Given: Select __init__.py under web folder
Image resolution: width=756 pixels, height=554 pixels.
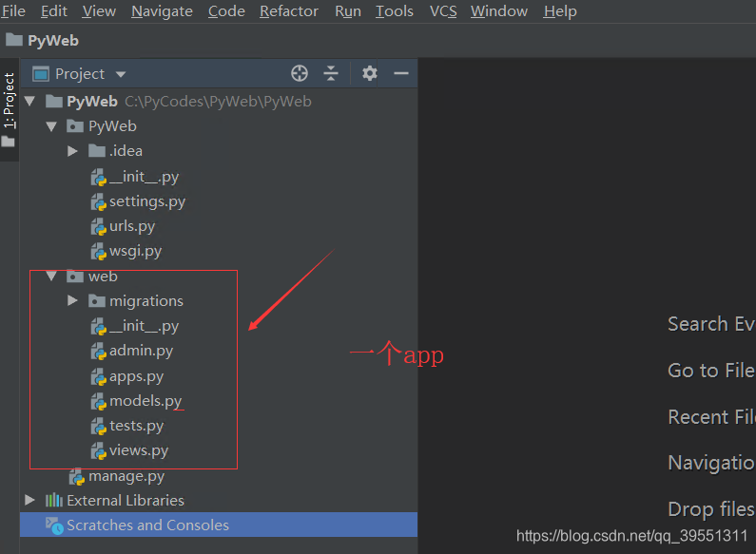Looking at the screenshot, I should click(144, 326).
